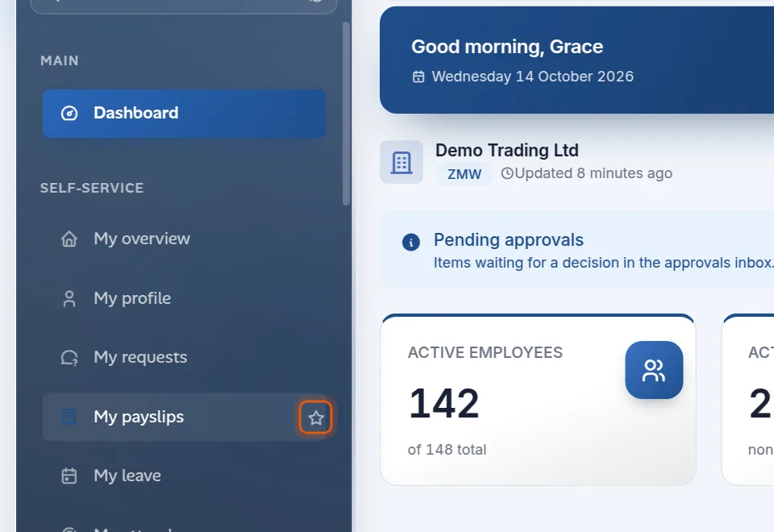Open My leave section
Viewport: 774px width, 532px height.
(x=184, y=476)
